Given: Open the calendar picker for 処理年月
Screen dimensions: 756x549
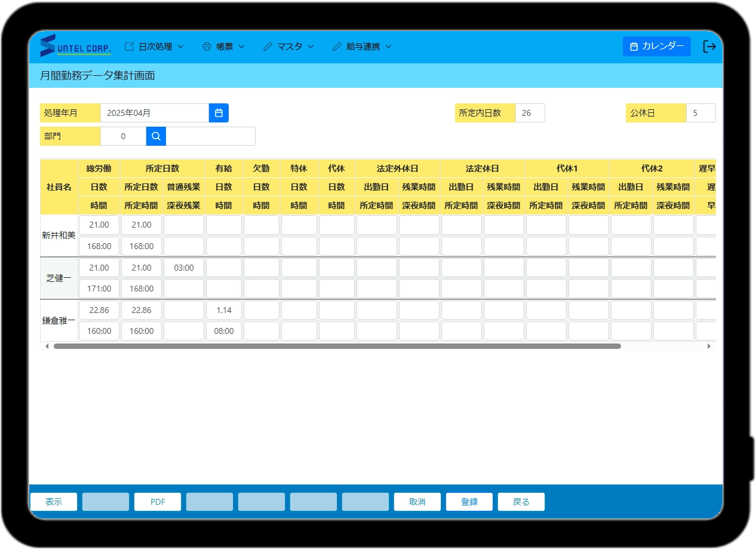Looking at the screenshot, I should (x=219, y=113).
